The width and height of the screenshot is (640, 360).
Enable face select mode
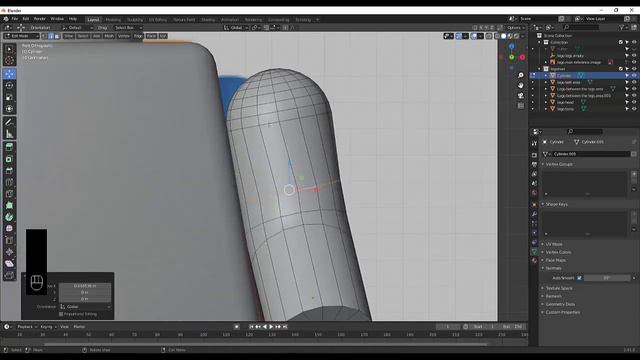[57, 36]
